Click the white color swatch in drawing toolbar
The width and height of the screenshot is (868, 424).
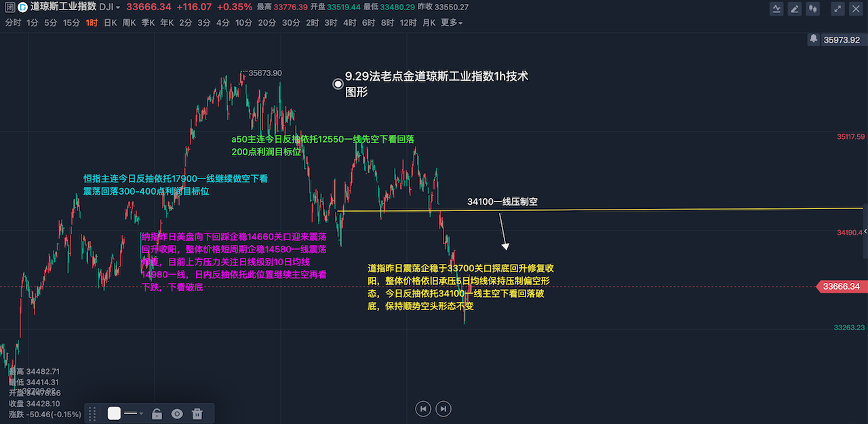(x=114, y=413)
